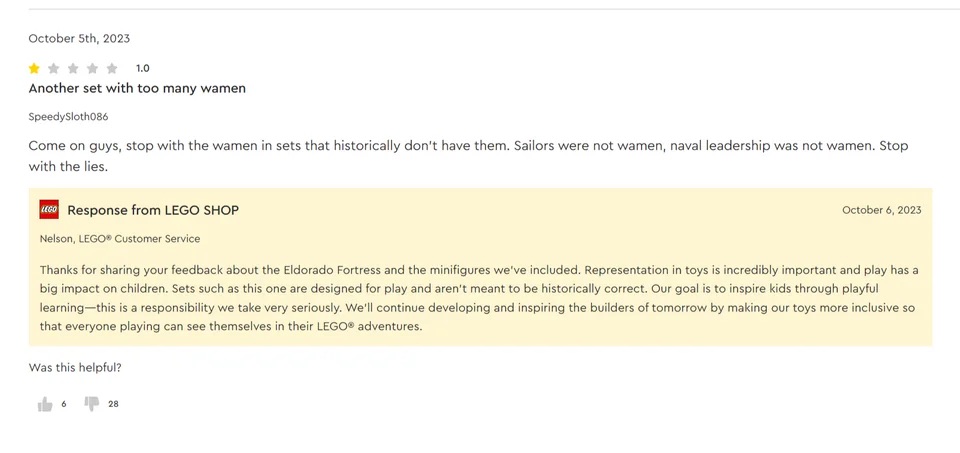The height and width of the screenshot is (453, 960).
Task: Click the yellow response box paragraph
Action: (479, 298)
